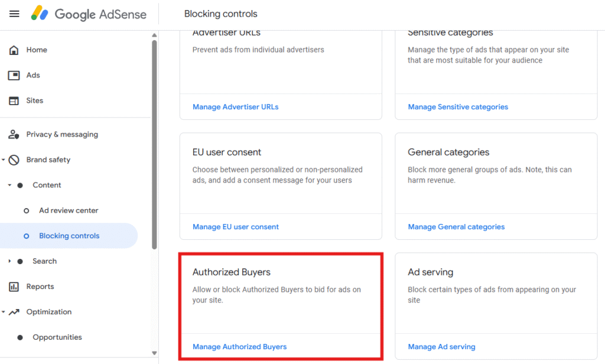Click the Sites layout icon
This screenshot has height=364, width=605.
tap(14, 101)
